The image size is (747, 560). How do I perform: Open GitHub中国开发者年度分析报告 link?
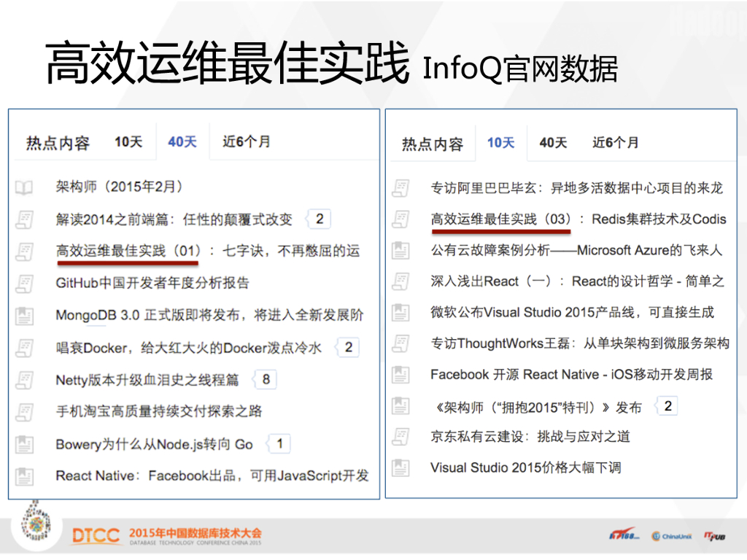pos(152,283)
